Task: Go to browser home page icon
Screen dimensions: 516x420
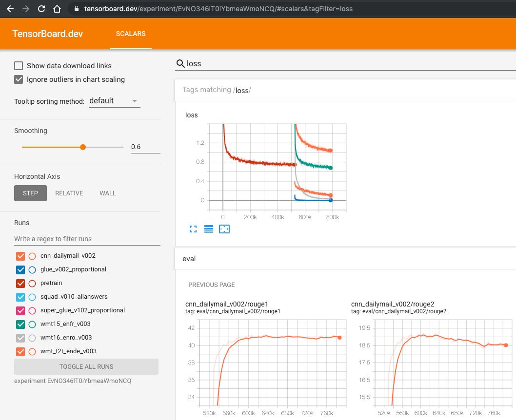Action: [x=57, y=9]
